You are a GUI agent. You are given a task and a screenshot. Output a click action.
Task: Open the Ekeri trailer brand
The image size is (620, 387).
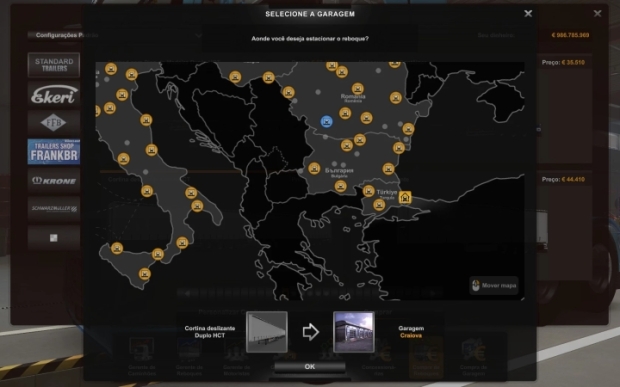54,94
